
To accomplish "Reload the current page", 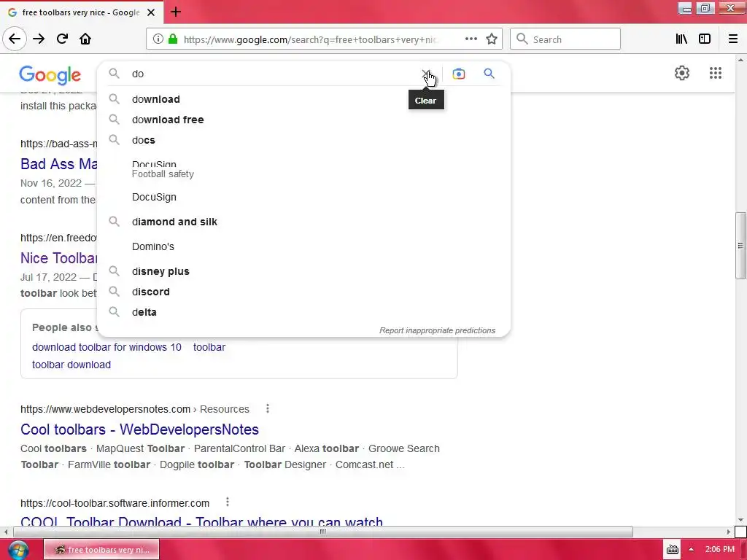I will coord(62,39).
